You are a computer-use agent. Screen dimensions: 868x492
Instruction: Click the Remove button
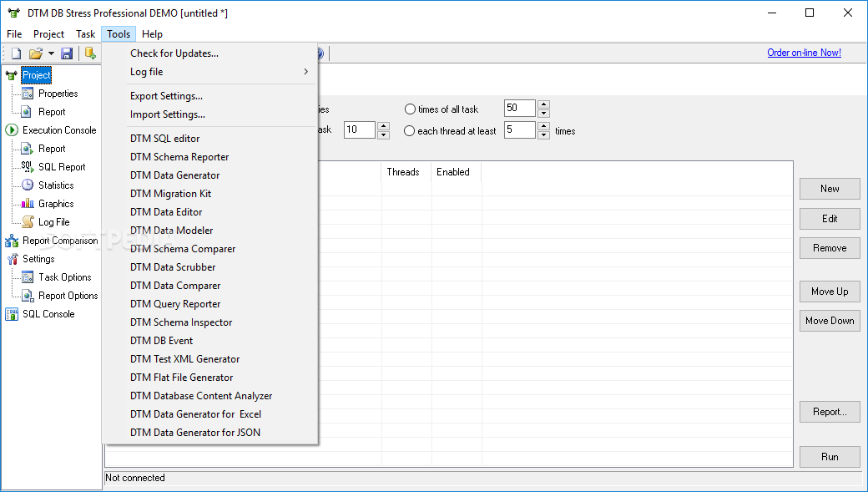click(x=830, y=248)
